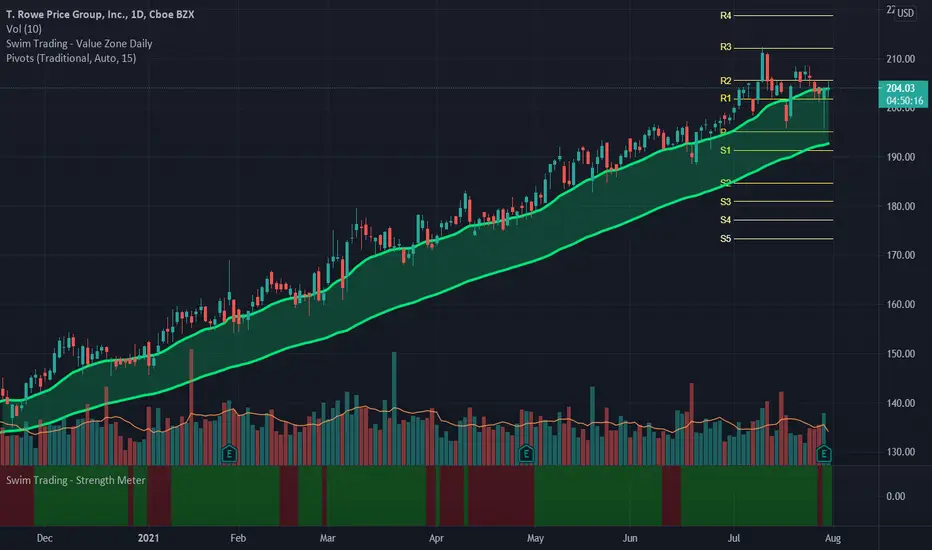Click the S1 pivot level label
The height and width of the screenshot is (550, 932).
(726, 150)
